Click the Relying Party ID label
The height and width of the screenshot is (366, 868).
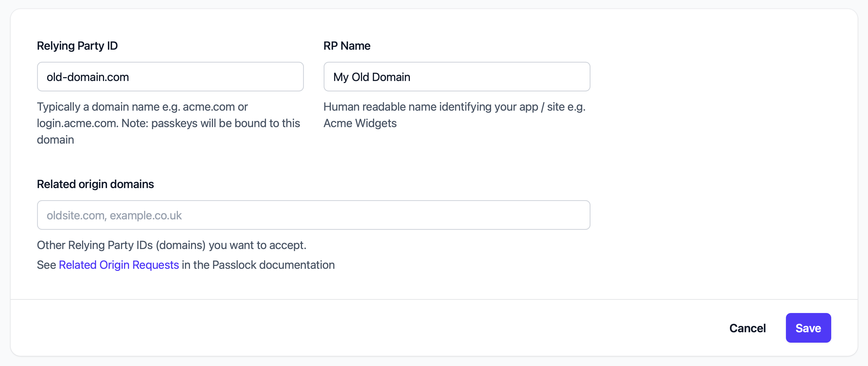77,46
